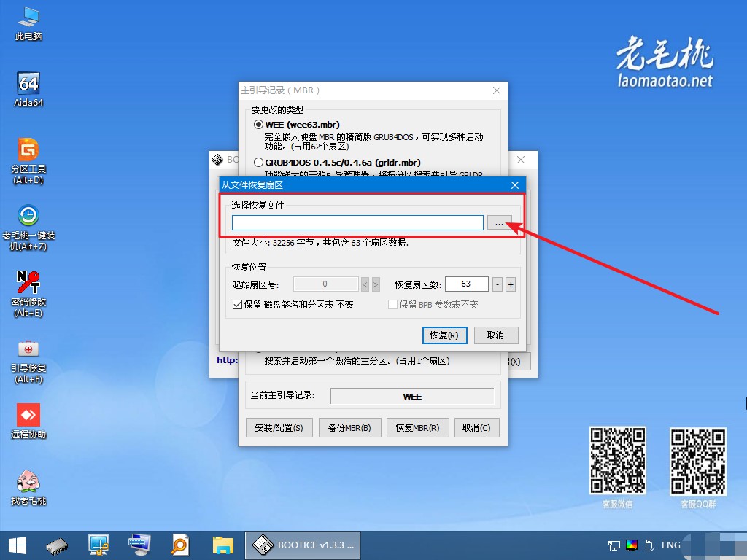Launch 老毛桃一键装机 desktop shortcut
Screen dimensions: 747x560
click(x=28, y=227)
